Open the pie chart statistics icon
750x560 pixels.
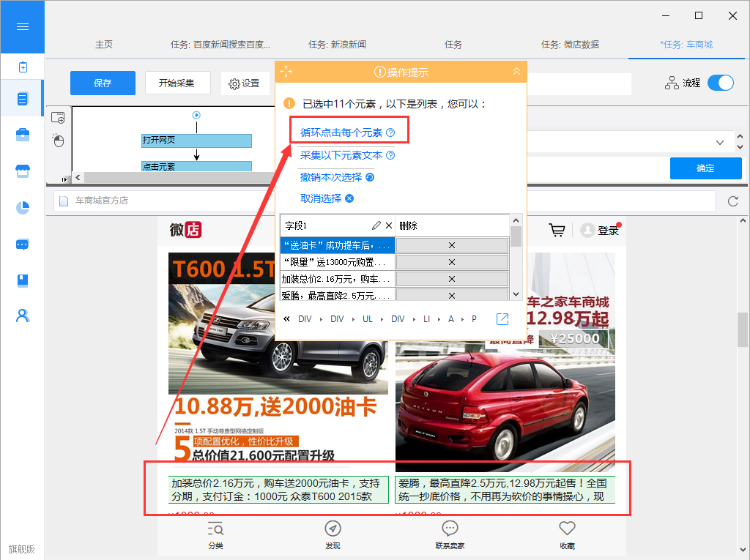(23, 208)
